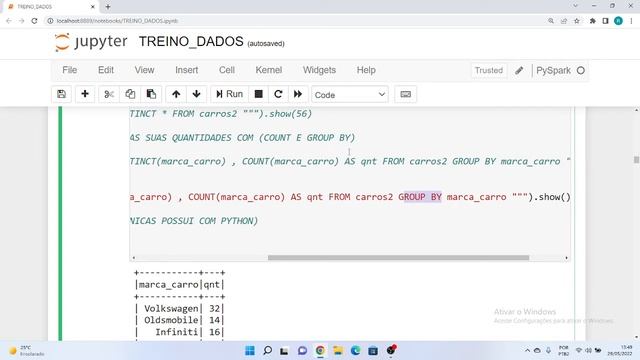
Task: Open the Insert menu
Action: [x=187, y=70]
